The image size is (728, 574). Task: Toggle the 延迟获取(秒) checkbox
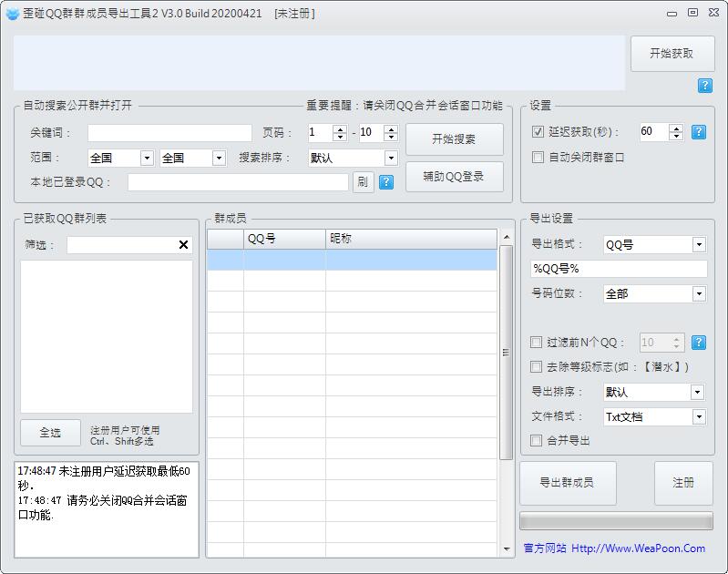(538, 132)
